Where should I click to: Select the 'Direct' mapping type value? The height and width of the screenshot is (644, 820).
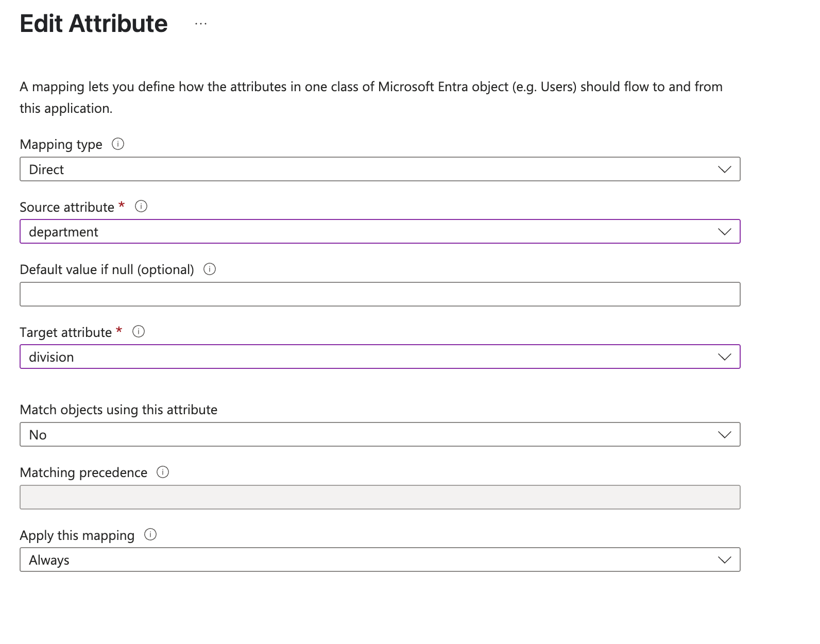pyautogui.click(x=46, y=170)
